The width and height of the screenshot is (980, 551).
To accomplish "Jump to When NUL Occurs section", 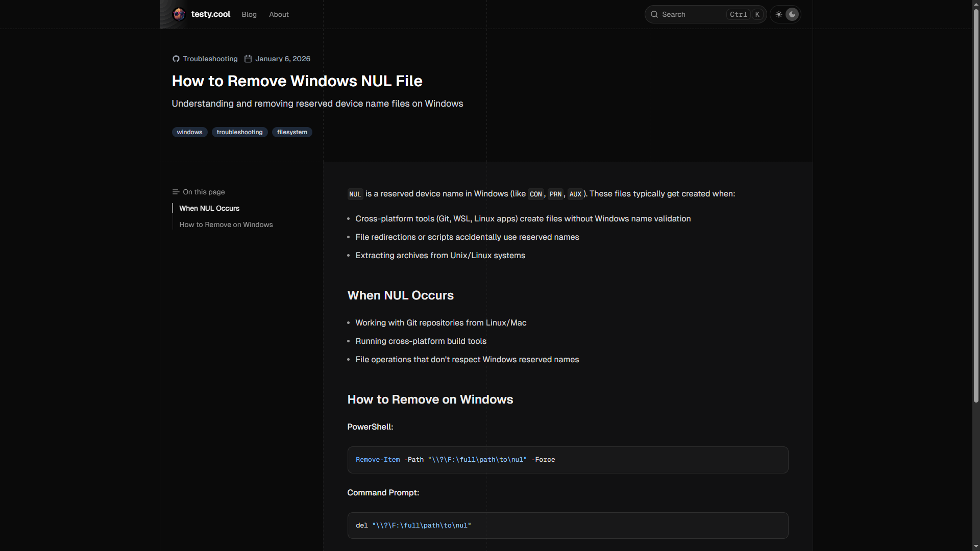I will click(209, 208).
